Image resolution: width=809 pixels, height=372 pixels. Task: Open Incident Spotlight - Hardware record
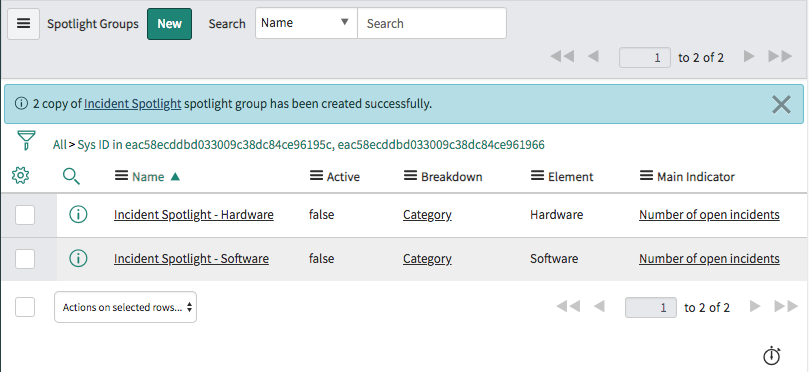click(194, 215)
